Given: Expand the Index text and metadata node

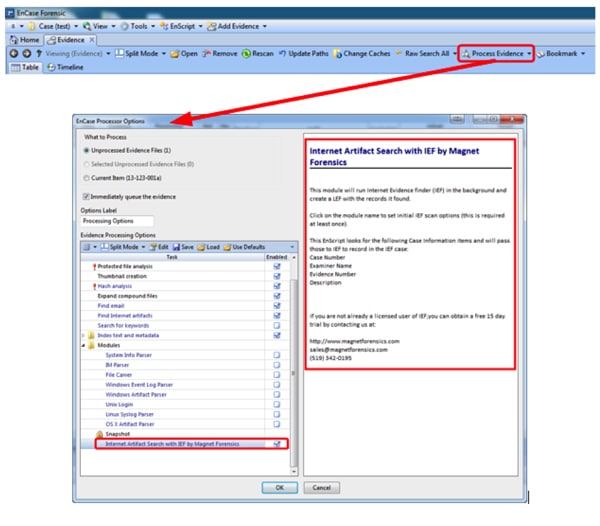Looking at the screenshot, I should 83,335.
